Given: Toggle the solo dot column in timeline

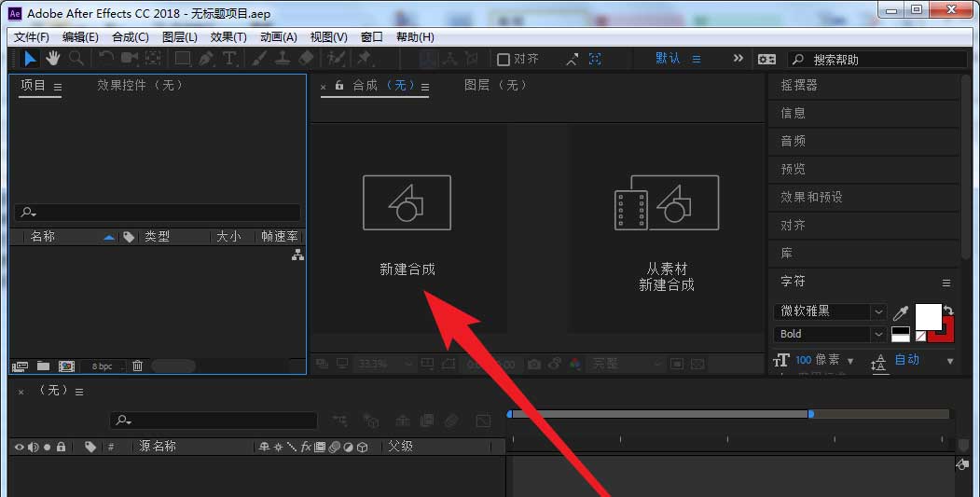Looking at the screenshot, I should tap(47, 447).
